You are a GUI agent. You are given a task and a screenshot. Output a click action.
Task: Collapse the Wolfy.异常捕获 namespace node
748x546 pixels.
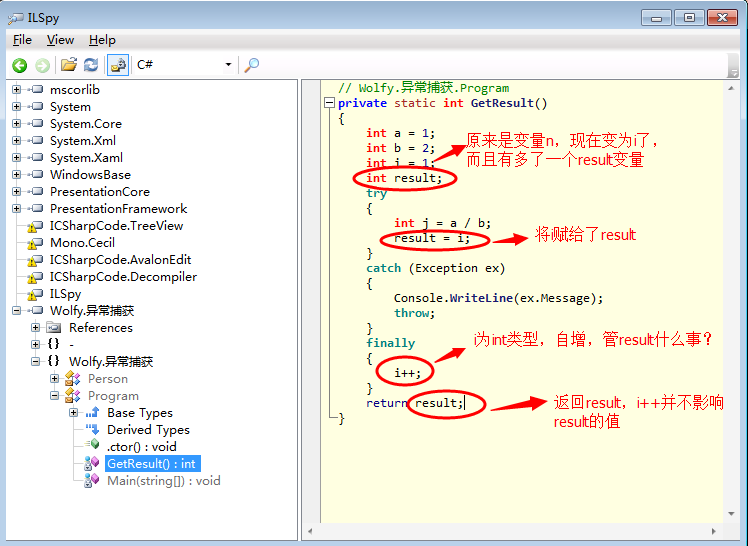pyautogui.click(x=35, y=361)
